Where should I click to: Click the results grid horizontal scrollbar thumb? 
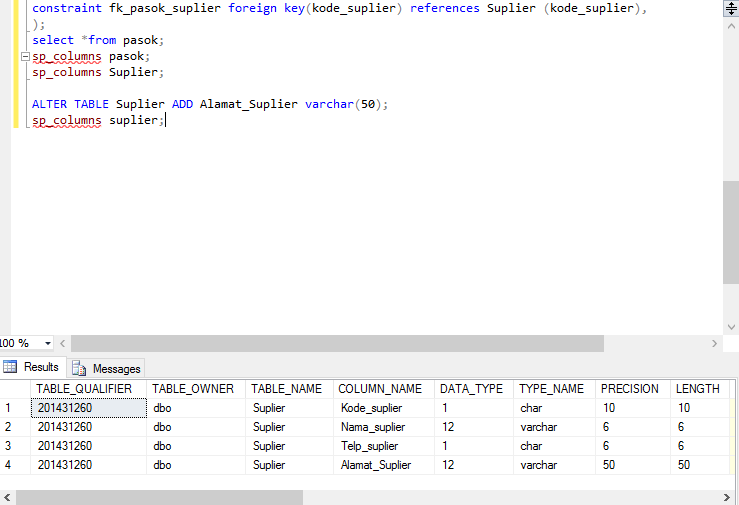click(159, 497)
